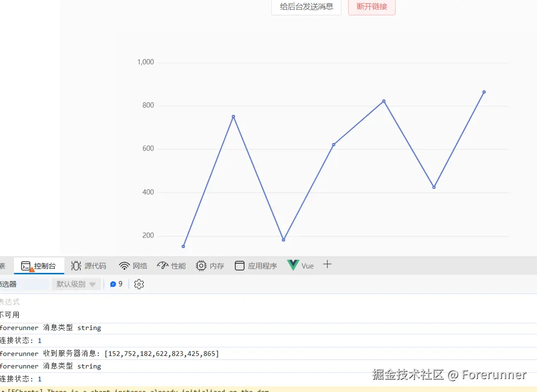Open the 内存 memory tab
This screenshot has height=392, width=537.
point(210,266)
